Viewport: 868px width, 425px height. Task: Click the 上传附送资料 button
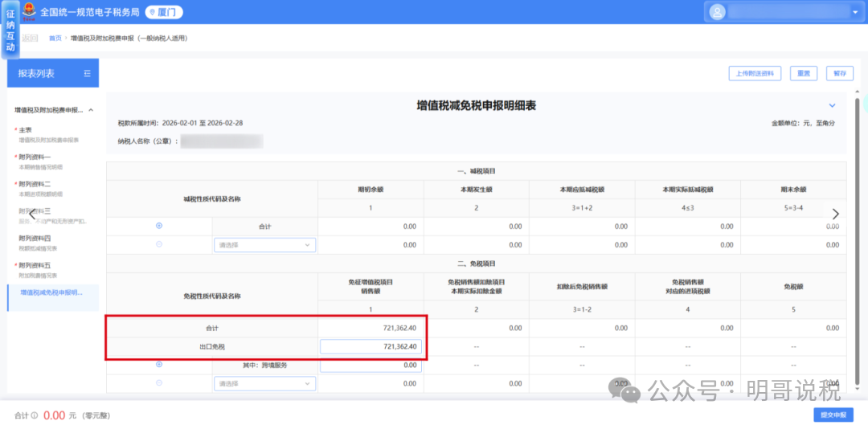point(755,73)
